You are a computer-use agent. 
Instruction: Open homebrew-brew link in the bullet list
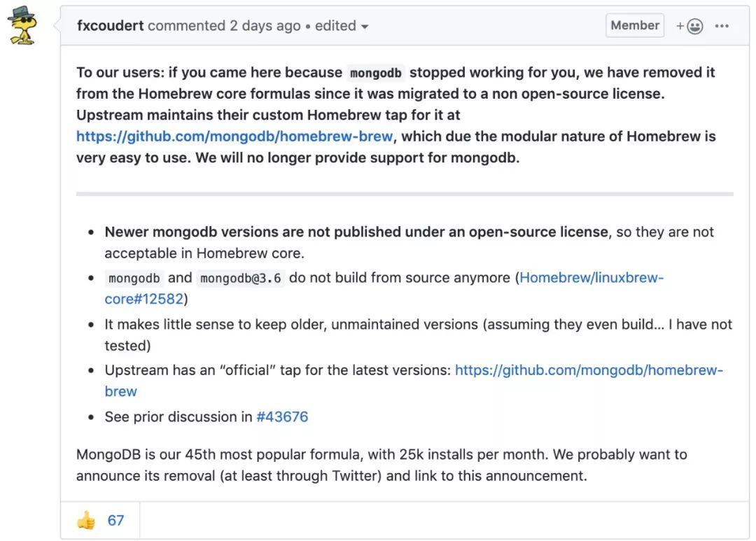[x=588, y=370]
